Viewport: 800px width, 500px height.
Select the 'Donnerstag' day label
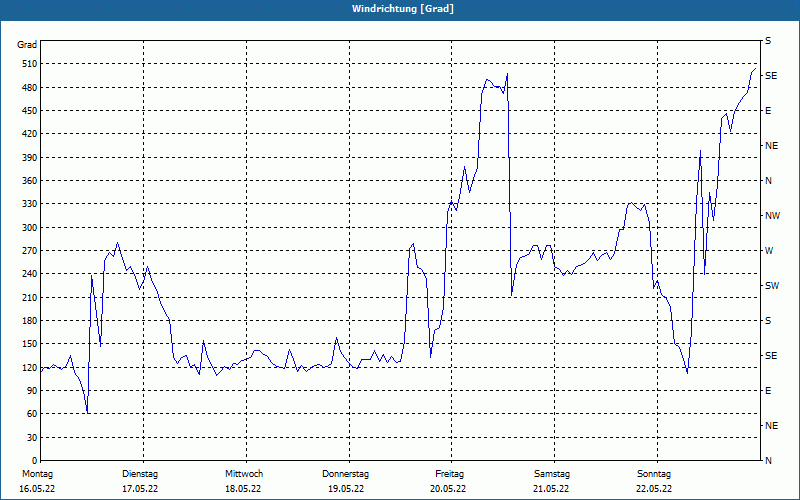pos(345,474)
